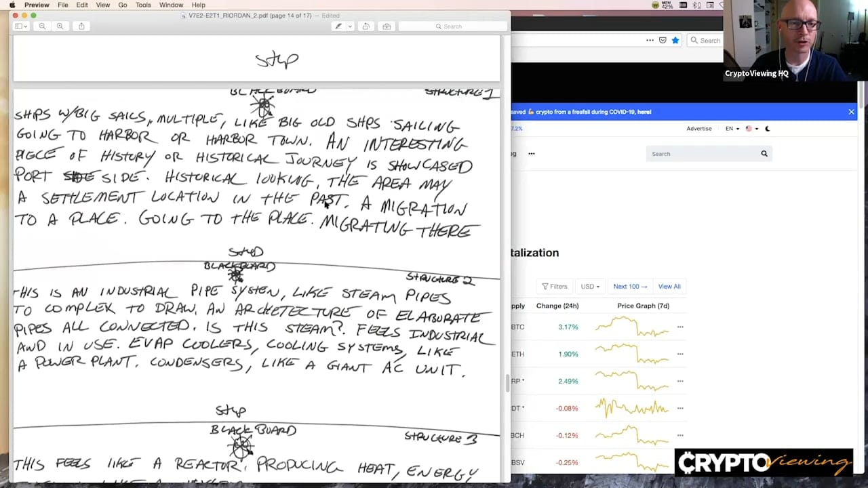Toggle dark mode with the moon icon

[768, 129]
